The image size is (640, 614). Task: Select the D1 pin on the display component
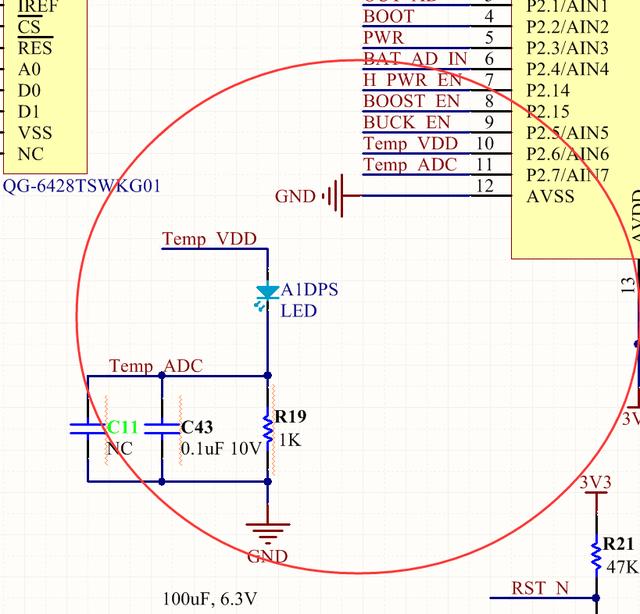pyautogui.click(x=29, y=112)
